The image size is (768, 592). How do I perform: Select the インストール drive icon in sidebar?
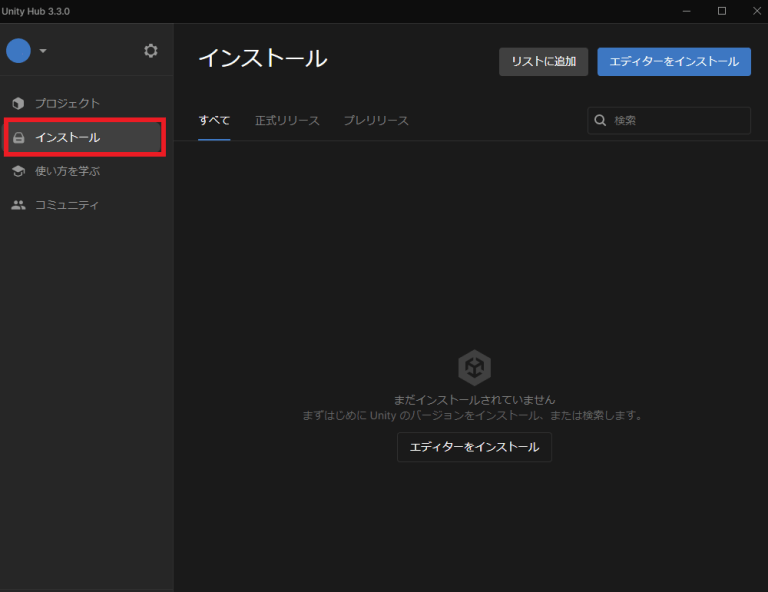[18, 137]
